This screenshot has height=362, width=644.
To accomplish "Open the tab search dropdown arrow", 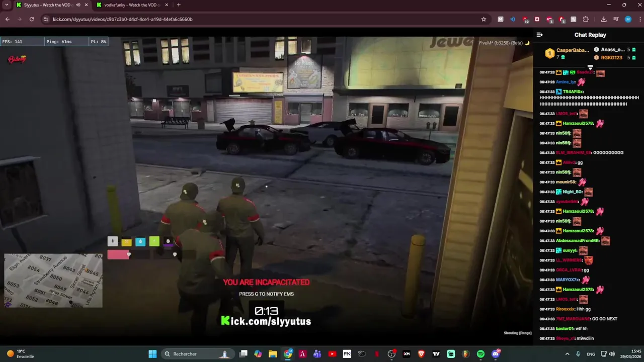I will (7, 5).
